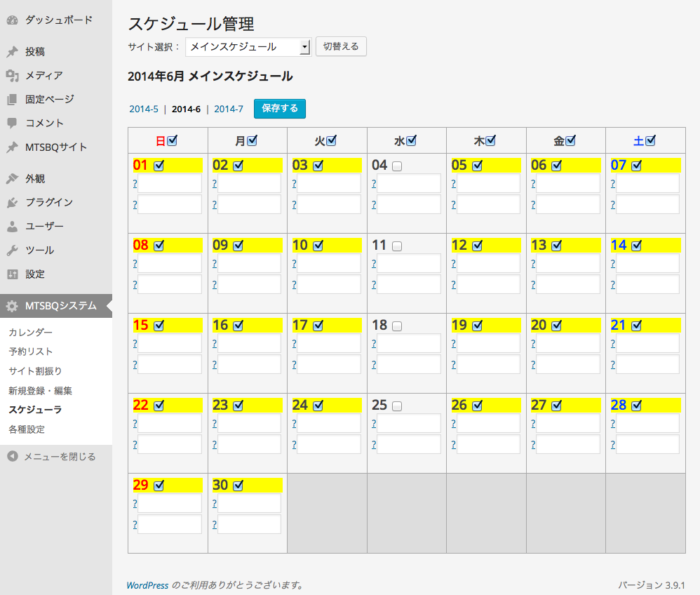This screenshot has width=700, height=595.
Task: Click the 切替える switch button
Action: point(341,46)
